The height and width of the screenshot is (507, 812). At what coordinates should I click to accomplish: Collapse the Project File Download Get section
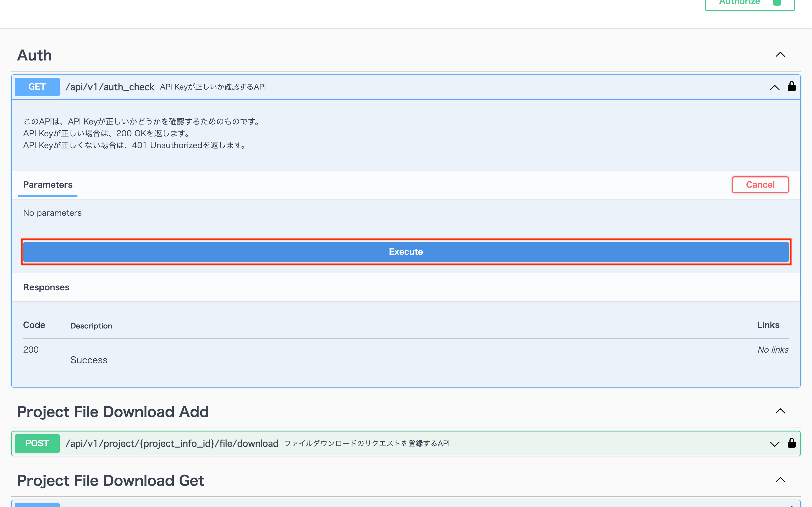780,480
